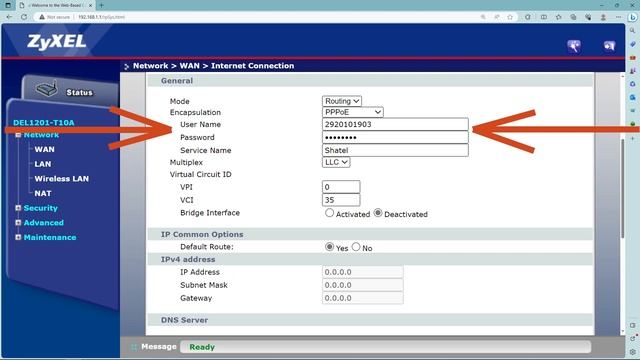The width and height of the screenshot is (640, 360).
Task: Open Edge collections icon
Action: pos(573,17)
